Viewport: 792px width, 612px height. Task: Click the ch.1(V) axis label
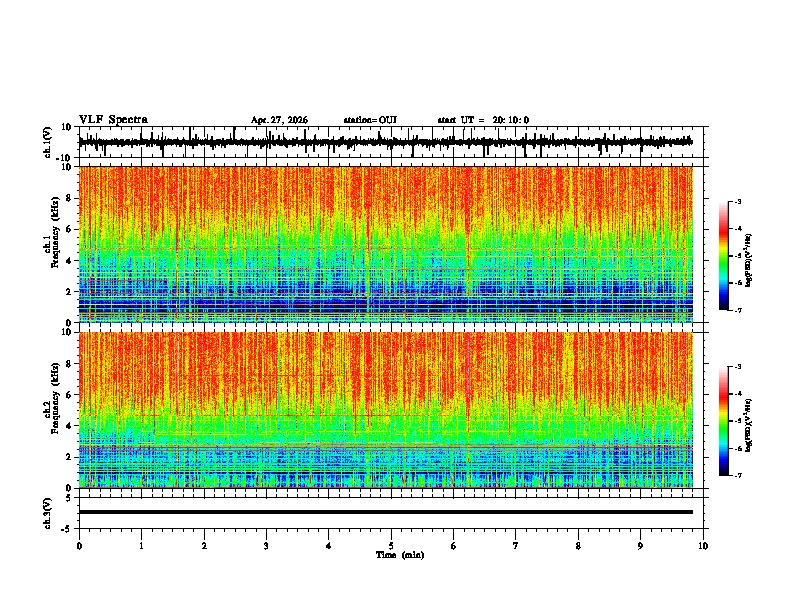[x=48, y=142]
